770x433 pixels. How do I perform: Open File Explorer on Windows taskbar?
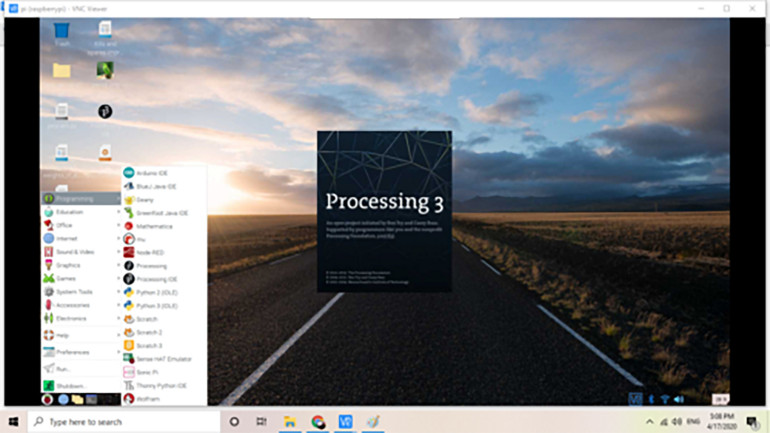290,421
